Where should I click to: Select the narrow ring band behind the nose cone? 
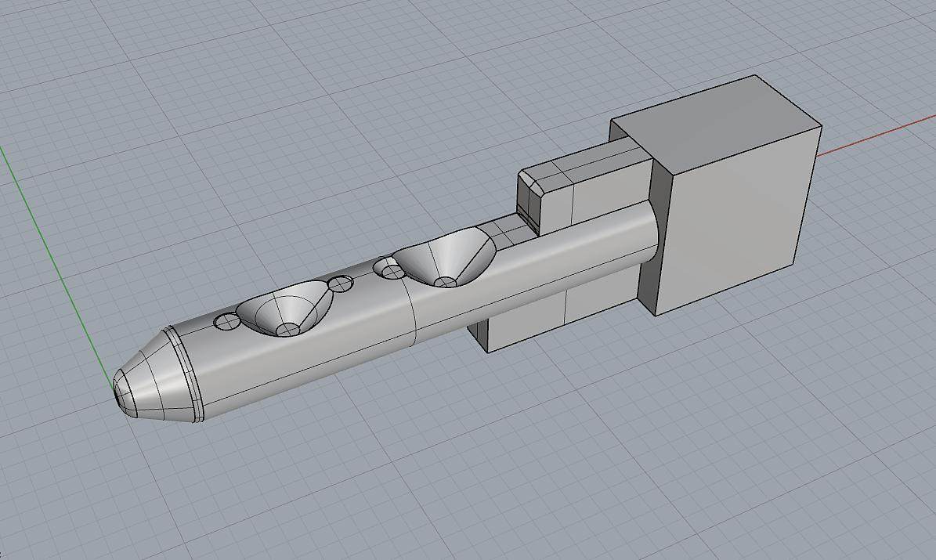(x=186, y=373)
